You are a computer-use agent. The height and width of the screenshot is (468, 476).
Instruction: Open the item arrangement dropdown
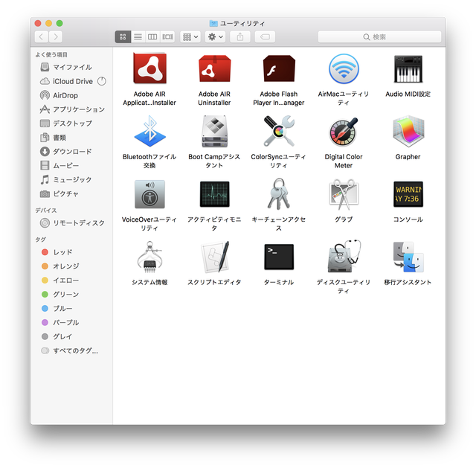tap(190, 36)
